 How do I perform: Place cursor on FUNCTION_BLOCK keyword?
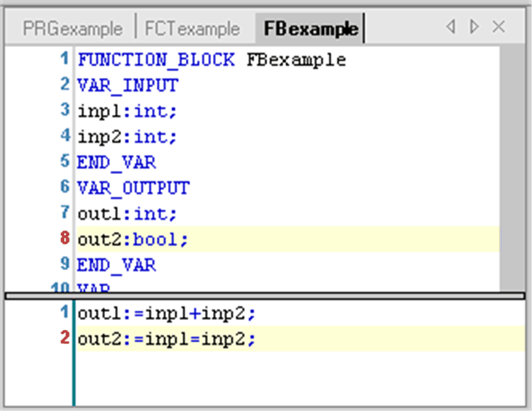[x=156, y=60]
